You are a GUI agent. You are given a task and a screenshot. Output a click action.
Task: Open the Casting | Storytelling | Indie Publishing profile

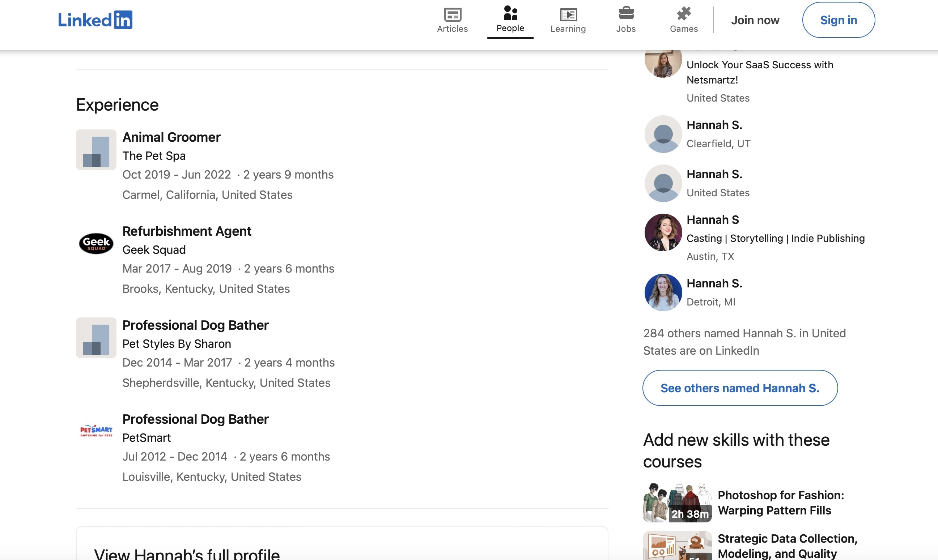pos(775,238)
